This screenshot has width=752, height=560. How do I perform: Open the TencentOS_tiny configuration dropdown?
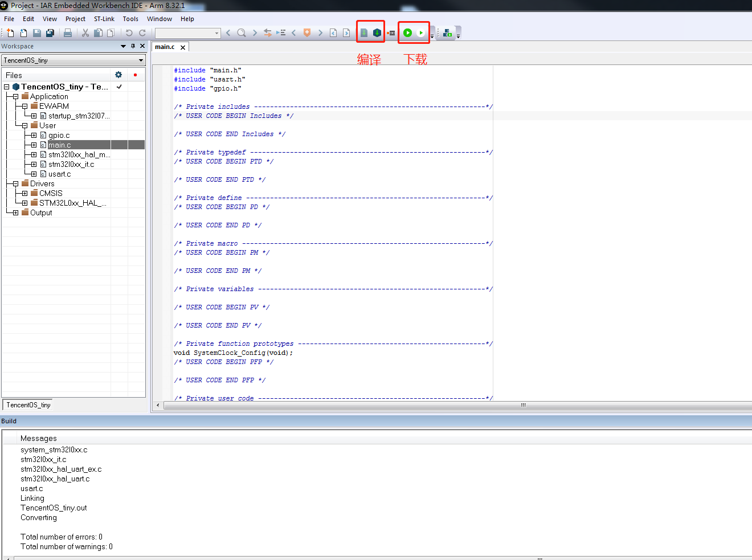pos(141,60)
